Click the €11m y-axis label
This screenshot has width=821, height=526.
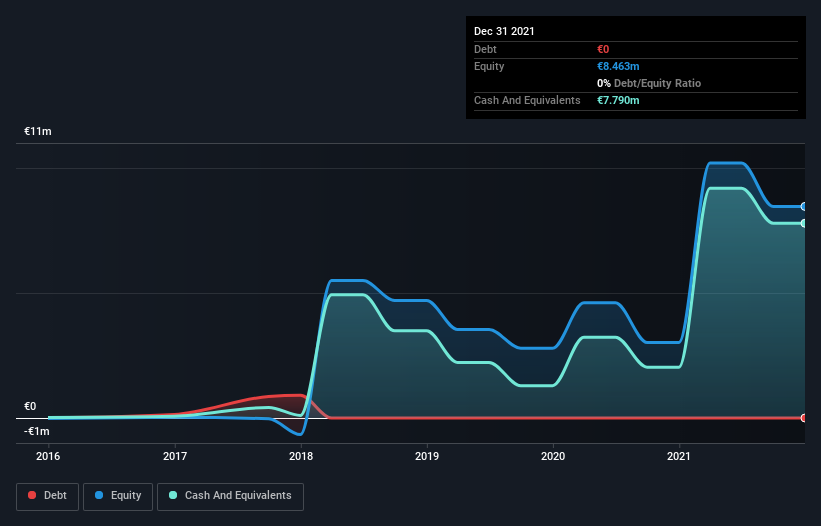pyautogui.click(x=38, y=131)
